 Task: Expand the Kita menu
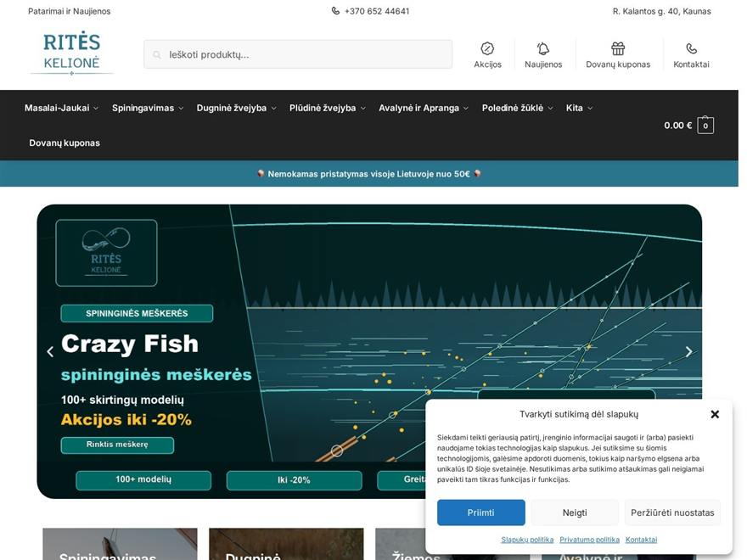click(x=579, y=108)
